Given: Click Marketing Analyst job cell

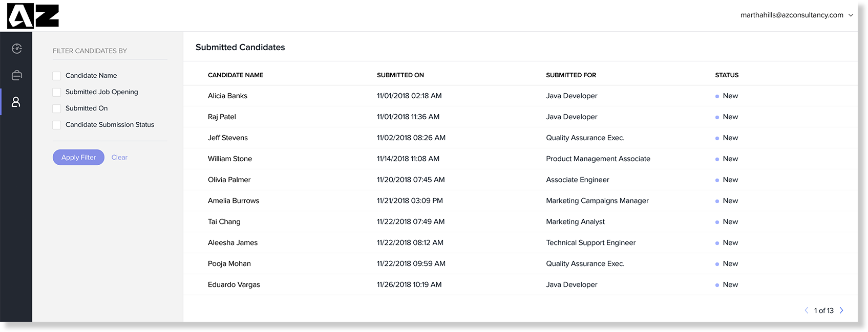Looking at the screenshot, I should (575, 222).
